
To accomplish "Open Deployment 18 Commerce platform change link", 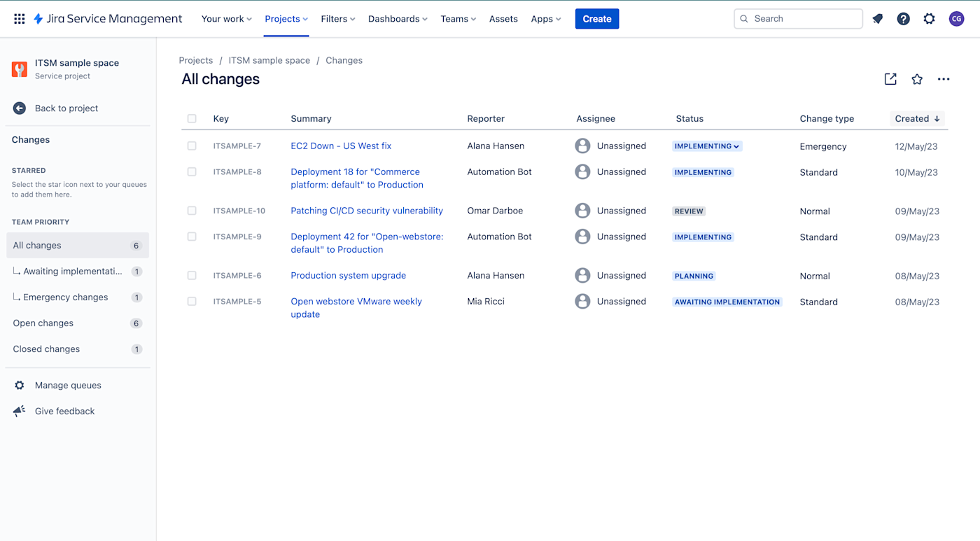I will [x=357, y=178].
